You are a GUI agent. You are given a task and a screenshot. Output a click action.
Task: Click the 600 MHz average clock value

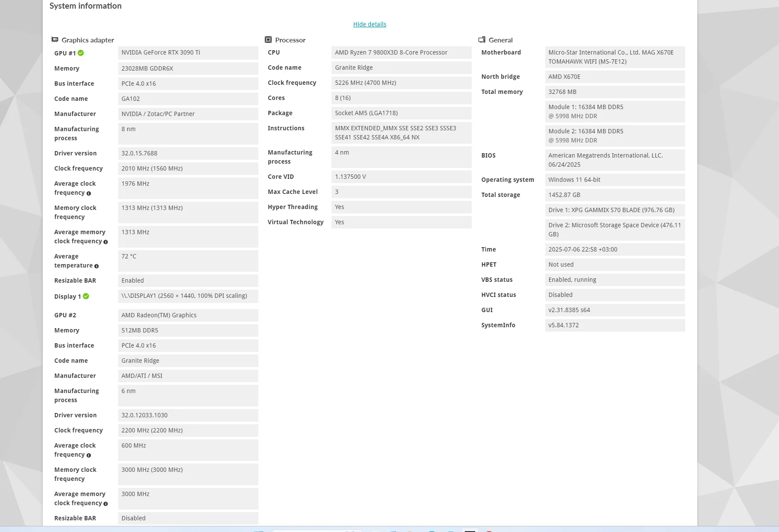[x=188, y=450]
